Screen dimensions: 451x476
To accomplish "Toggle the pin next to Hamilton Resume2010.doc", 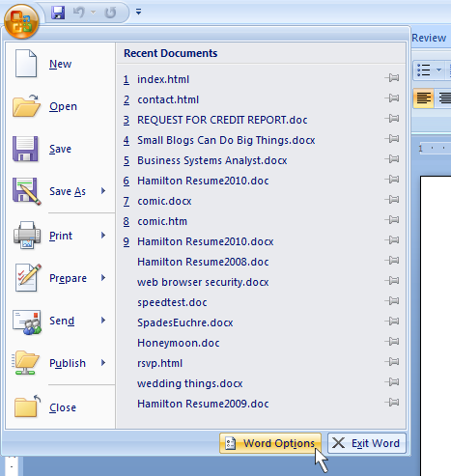I will (392, 180).
